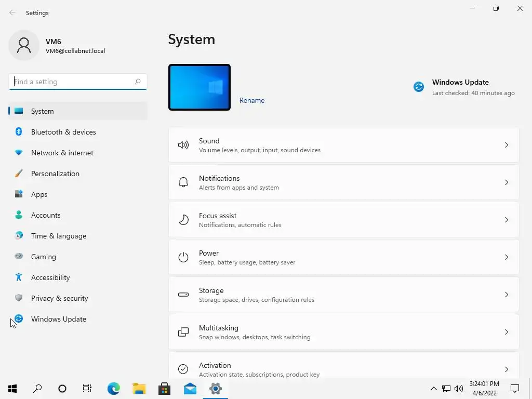Click the Rename link for this PC
This screenshot has height=399, width=532.
[252, 100]
